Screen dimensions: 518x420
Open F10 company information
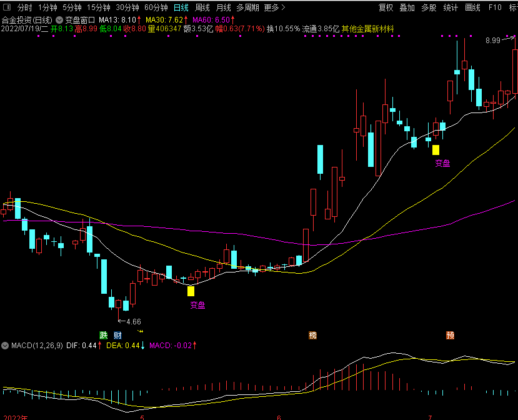tap(494, 7)
